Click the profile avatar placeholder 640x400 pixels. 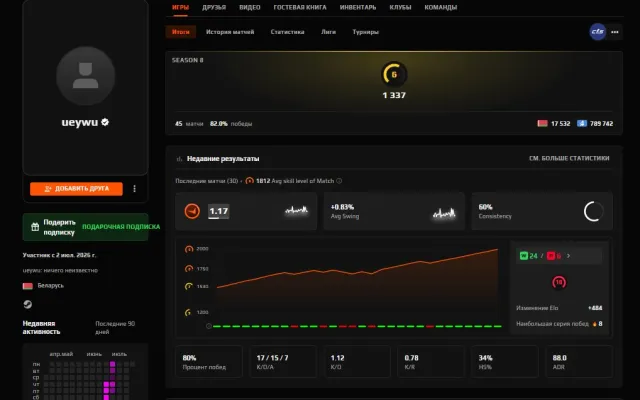tap(85, 76)
